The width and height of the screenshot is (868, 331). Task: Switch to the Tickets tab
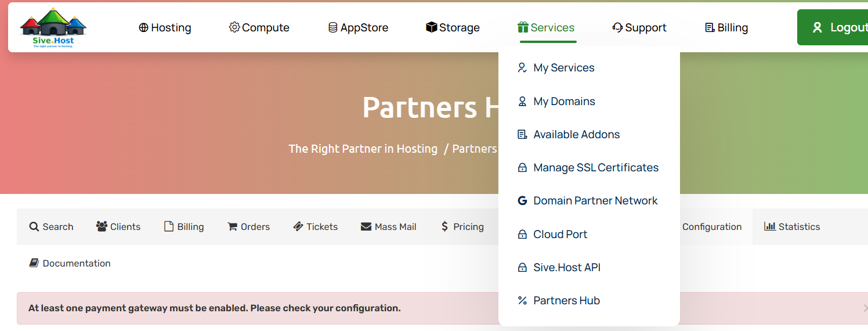click(316, 226)
